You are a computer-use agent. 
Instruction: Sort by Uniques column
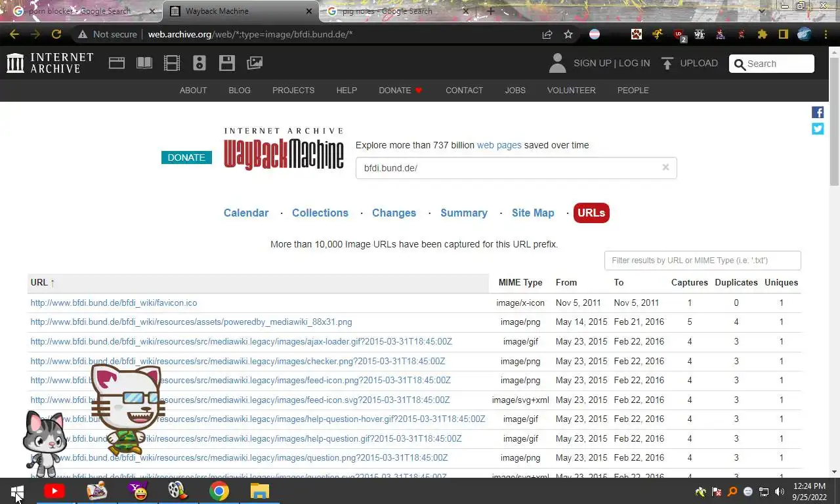point(782,283)
